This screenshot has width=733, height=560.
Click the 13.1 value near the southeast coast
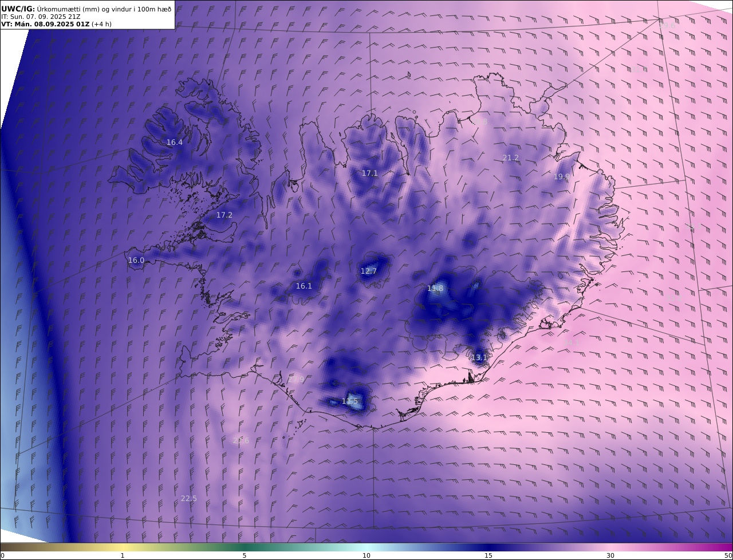click(479, 357)
